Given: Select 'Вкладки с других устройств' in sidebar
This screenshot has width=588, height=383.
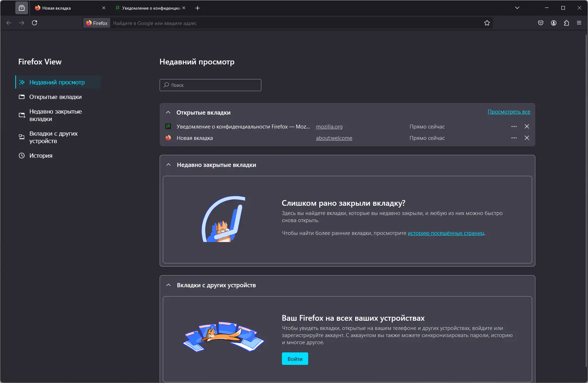Looking at the screenshot, I should [58, 137].
